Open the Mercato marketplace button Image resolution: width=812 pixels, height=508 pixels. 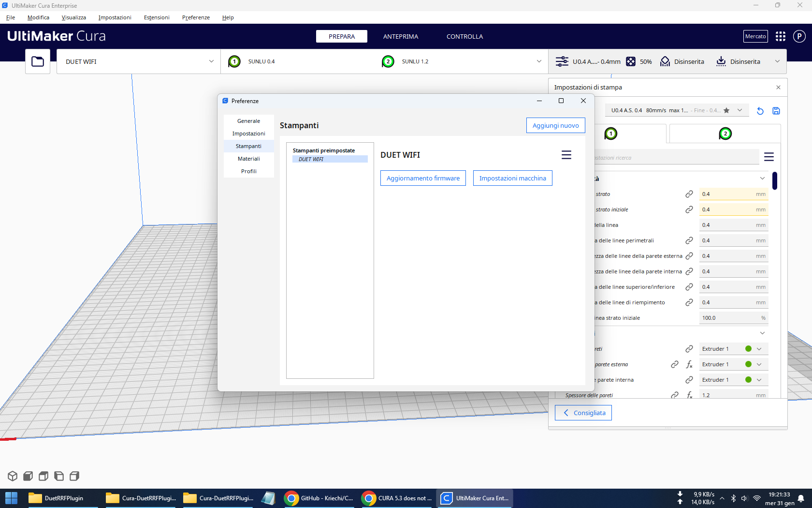pos(755,36)
